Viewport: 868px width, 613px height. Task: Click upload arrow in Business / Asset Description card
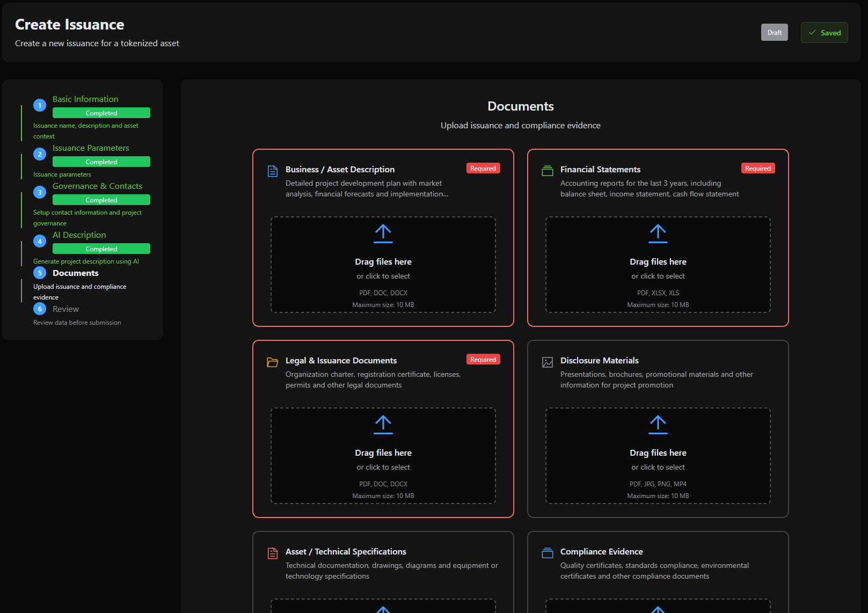(x=383, y=233)
